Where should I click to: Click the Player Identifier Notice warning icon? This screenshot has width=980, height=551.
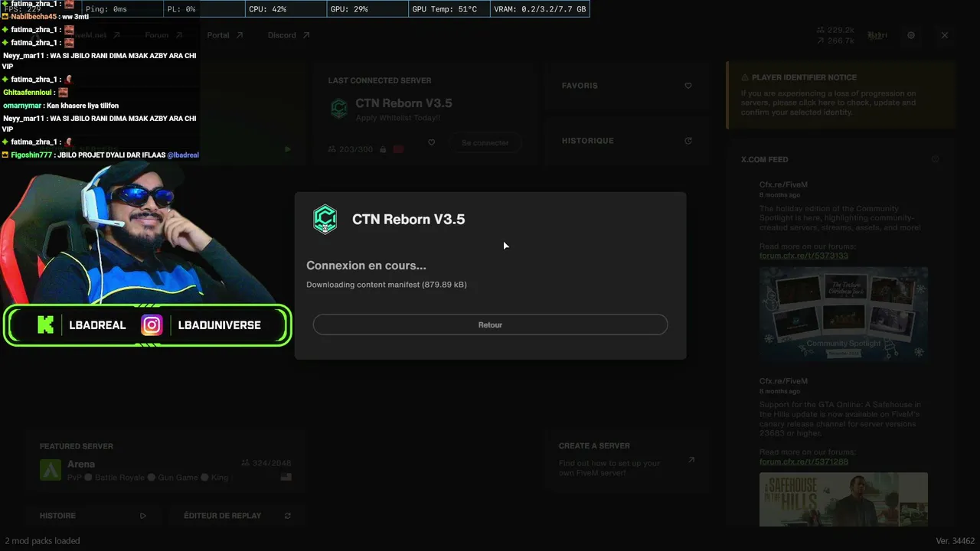pyautogui.click(x=745, y=77)
